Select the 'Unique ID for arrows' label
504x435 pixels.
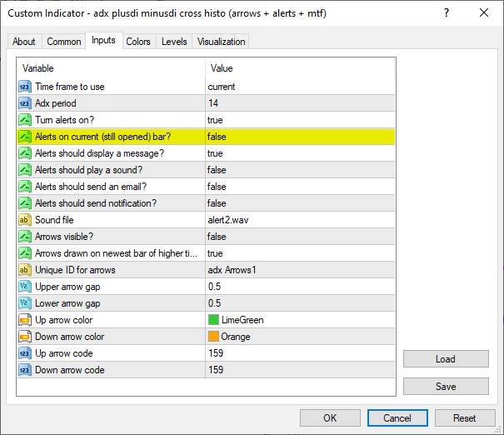pos(75,270)
